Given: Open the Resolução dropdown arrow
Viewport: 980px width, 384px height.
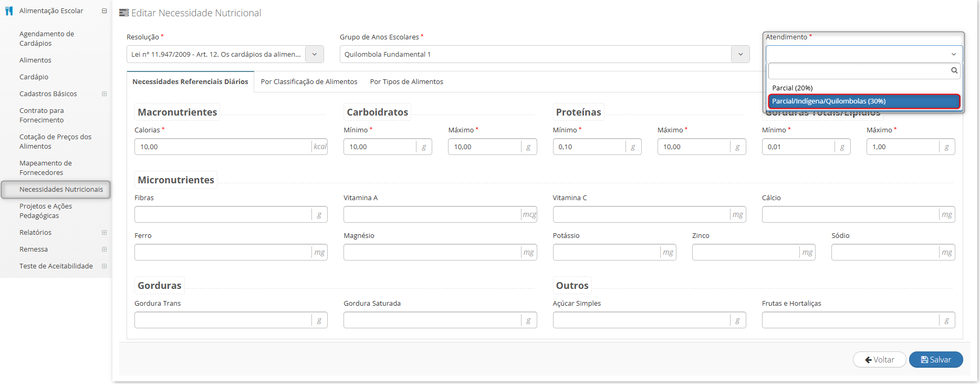Looking at the screenshot, I should pyautogui.click(x=315, y=54).
